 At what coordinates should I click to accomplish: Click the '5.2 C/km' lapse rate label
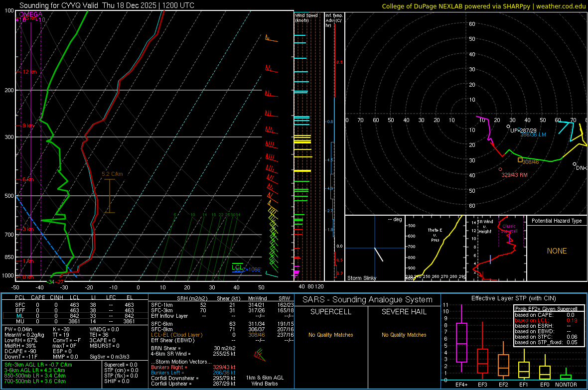112,174
